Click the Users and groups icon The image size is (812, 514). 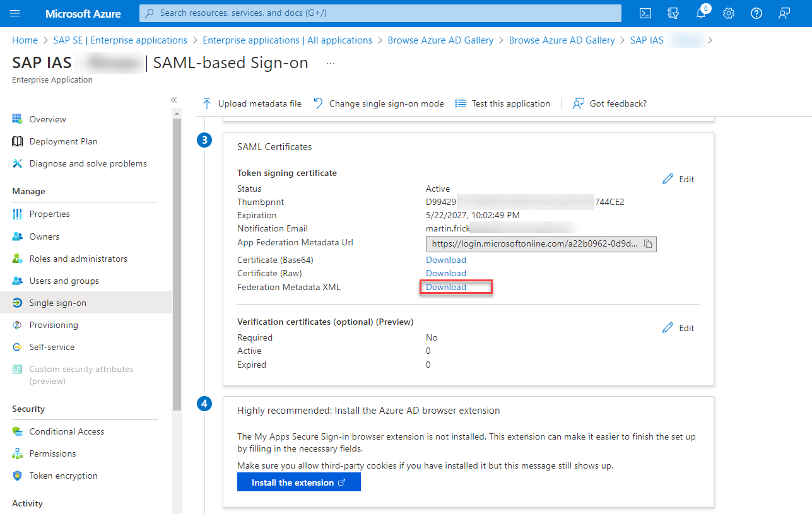click(x=18, y=281)
